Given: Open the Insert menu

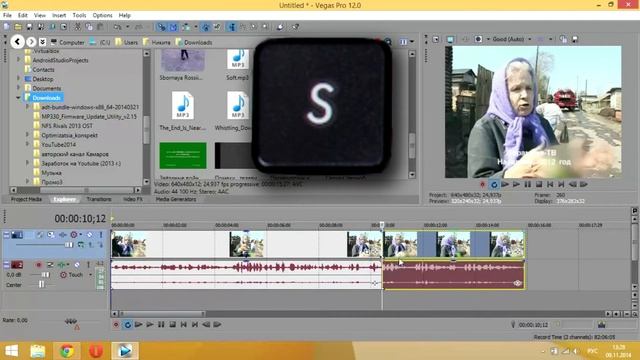Looking at the screenshot, I should (x=59, y=16).
